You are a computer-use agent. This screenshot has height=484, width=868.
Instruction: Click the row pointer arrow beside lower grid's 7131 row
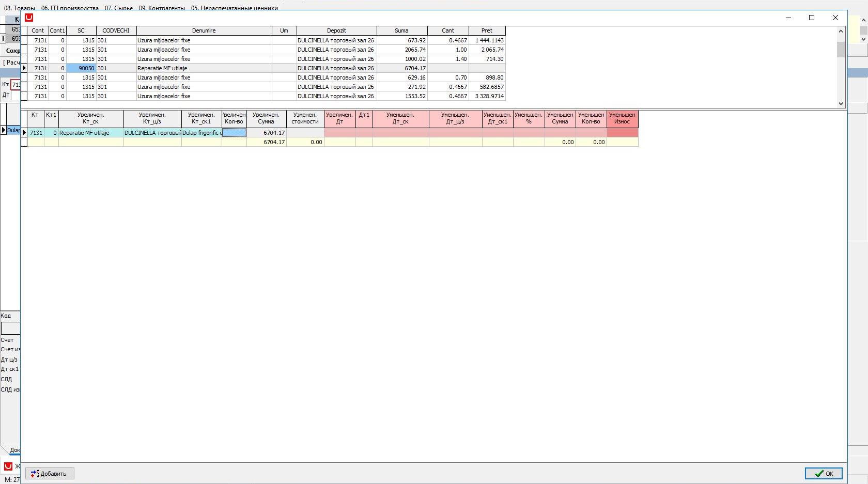pyautogui.click(x=24, y=133)
